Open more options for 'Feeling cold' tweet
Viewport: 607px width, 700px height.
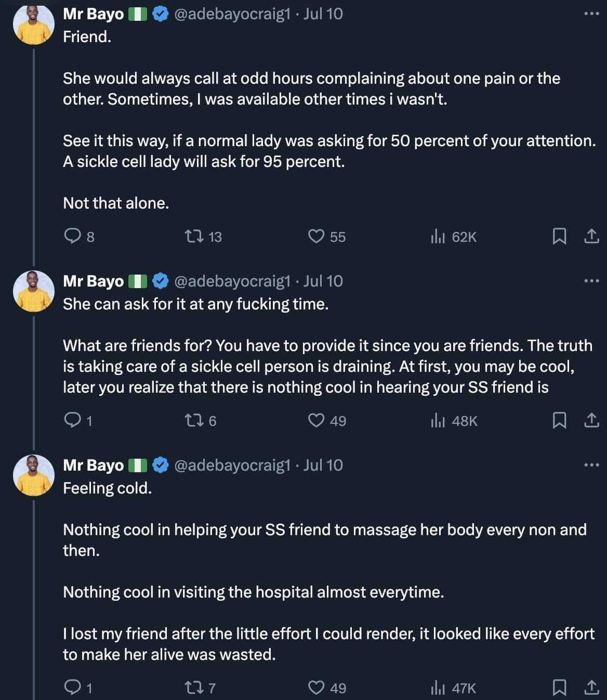591,465
